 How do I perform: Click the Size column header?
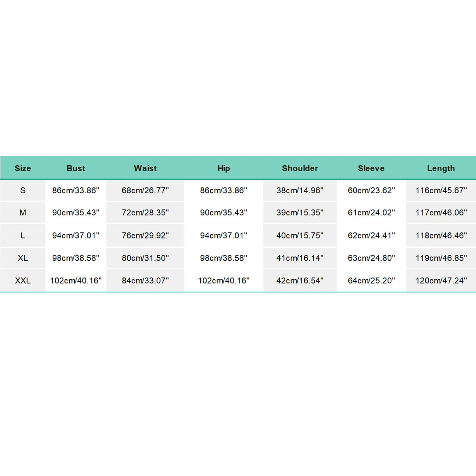pyautogui.click(x=23, y=168)
